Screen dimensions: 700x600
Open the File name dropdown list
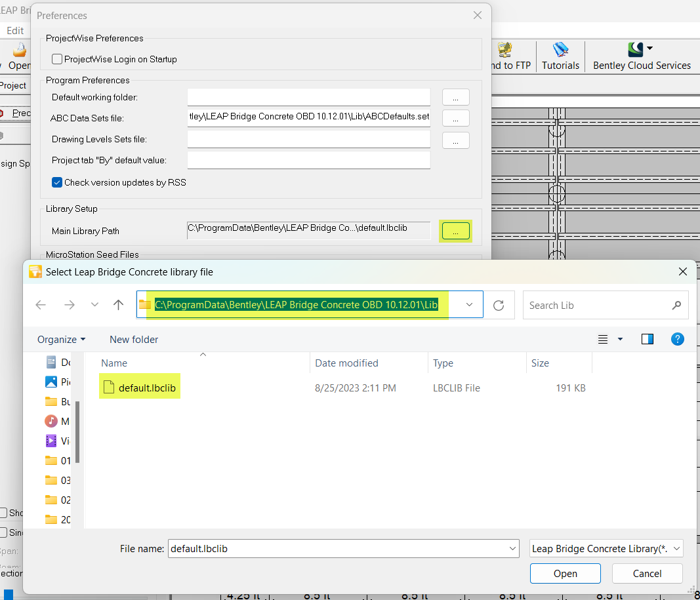(512, 548)
